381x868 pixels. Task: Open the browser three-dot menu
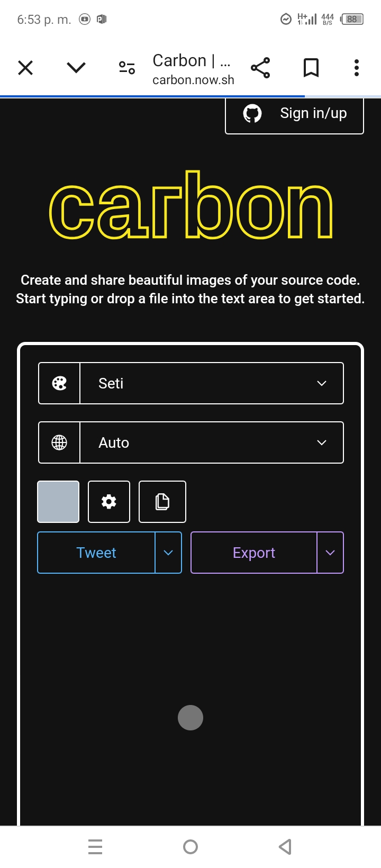click(x=357, y=68)
